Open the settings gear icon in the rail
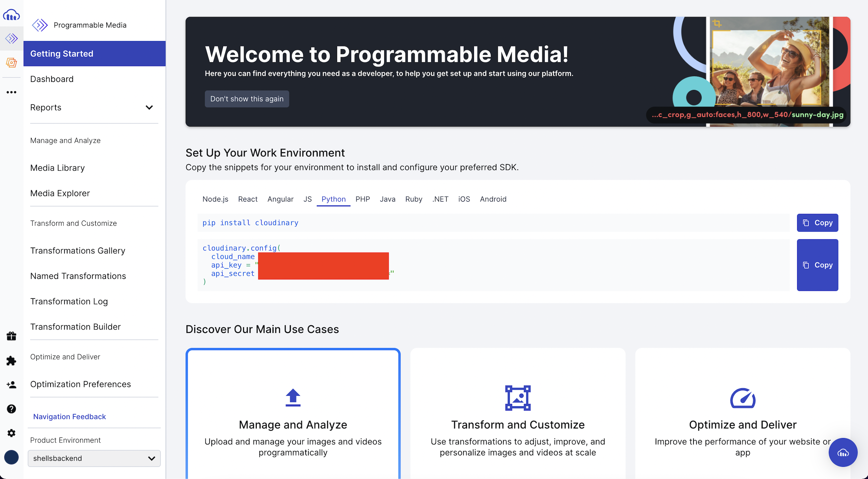 (x=11, y=433)
